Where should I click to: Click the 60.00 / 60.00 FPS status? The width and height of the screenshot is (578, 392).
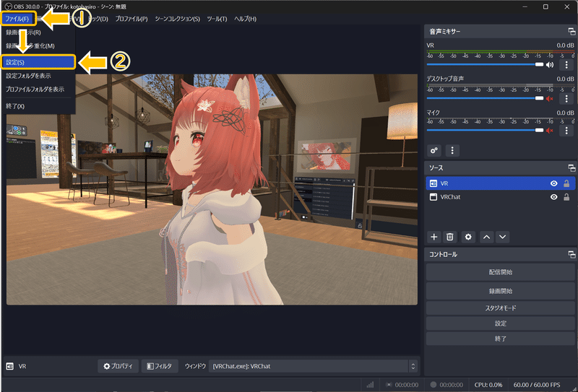coord(537,385)
